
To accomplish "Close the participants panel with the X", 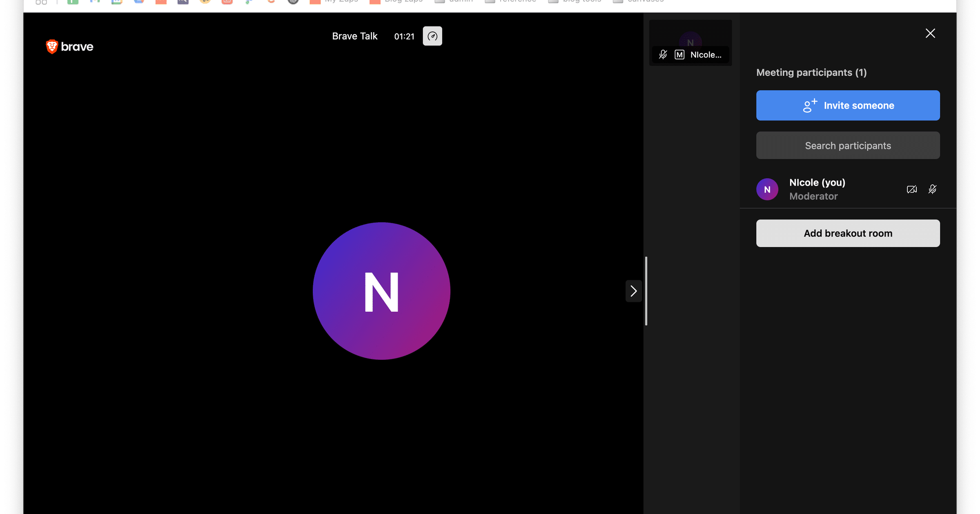I will pos(930,33).
